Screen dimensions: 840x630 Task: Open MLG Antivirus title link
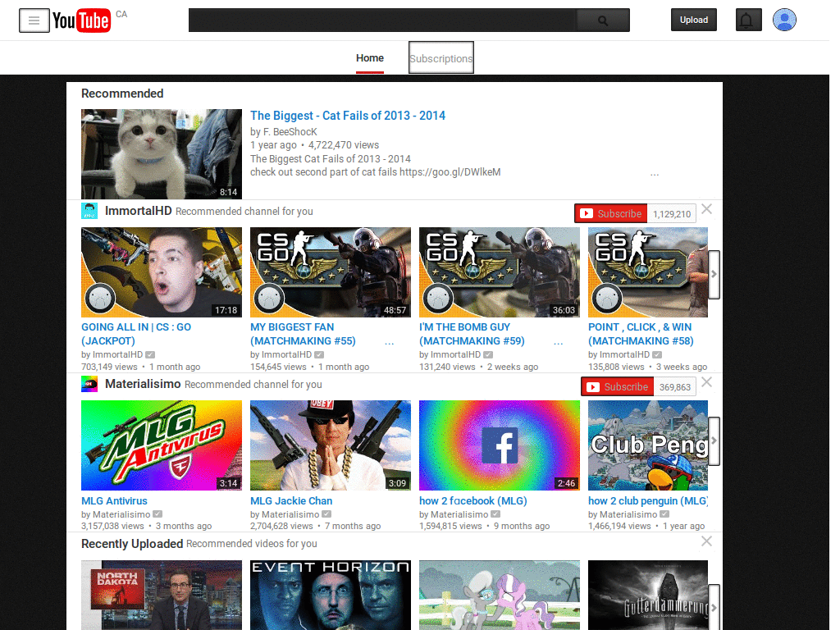(x=114, y=501)
